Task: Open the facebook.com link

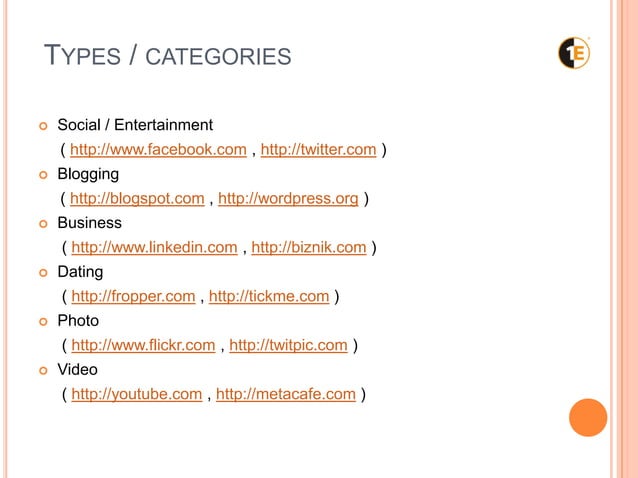Action: coord(158,150)
